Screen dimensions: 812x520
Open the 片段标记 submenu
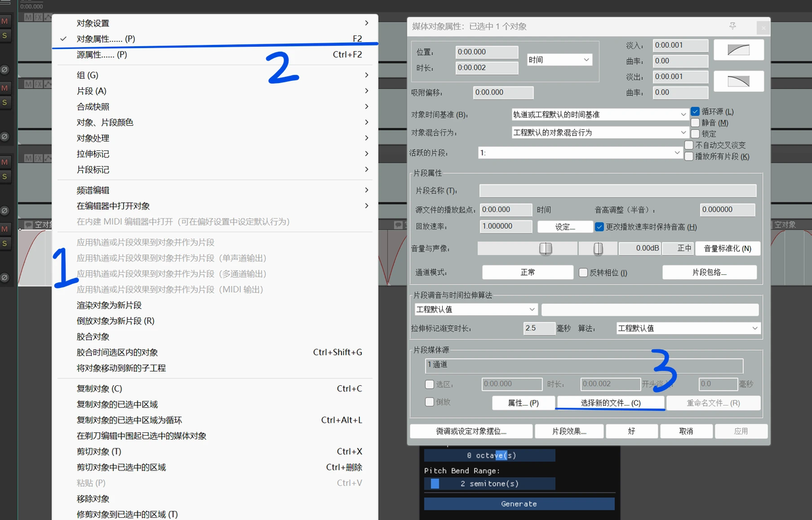(215, 169)
